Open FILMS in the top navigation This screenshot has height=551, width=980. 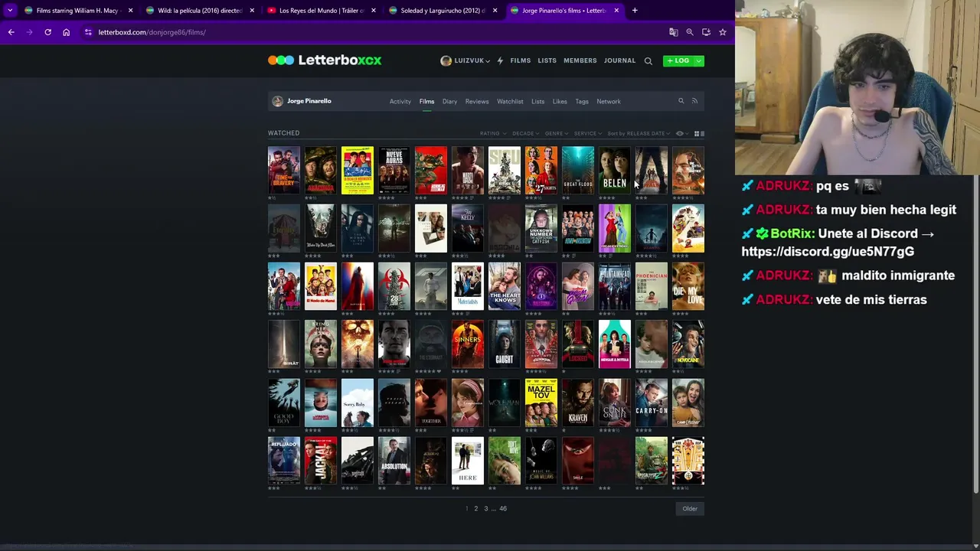click(x=521, y=60)
